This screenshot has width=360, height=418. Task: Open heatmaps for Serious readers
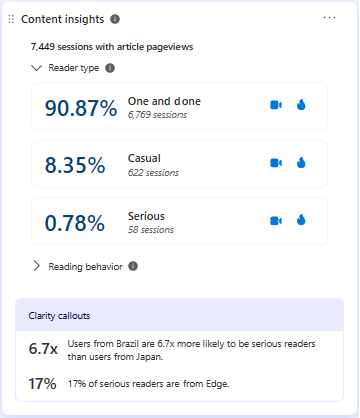click(x=301, y=220)
